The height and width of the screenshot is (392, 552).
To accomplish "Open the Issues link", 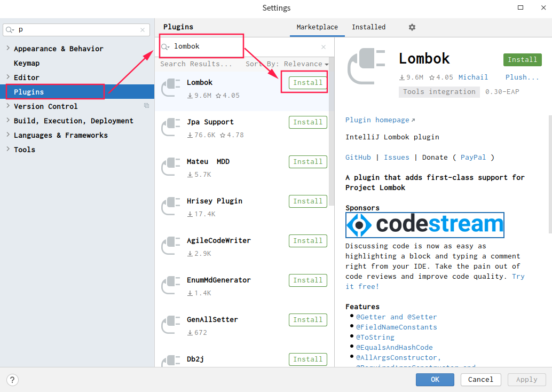I will pyautogui.click(x=397, y=158).
